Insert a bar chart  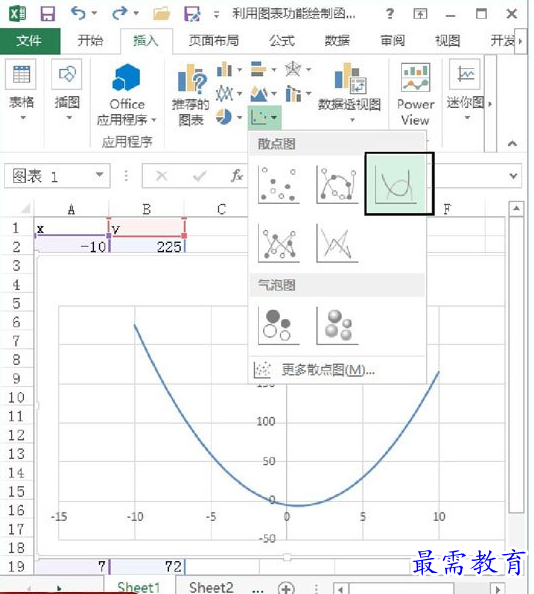(263, 69)
